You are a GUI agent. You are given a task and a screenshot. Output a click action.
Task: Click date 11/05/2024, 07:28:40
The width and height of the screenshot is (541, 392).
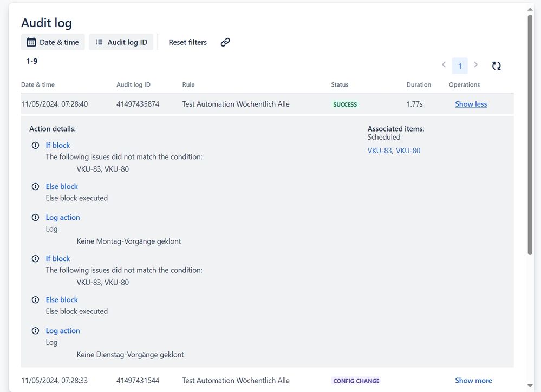[55, 104]
